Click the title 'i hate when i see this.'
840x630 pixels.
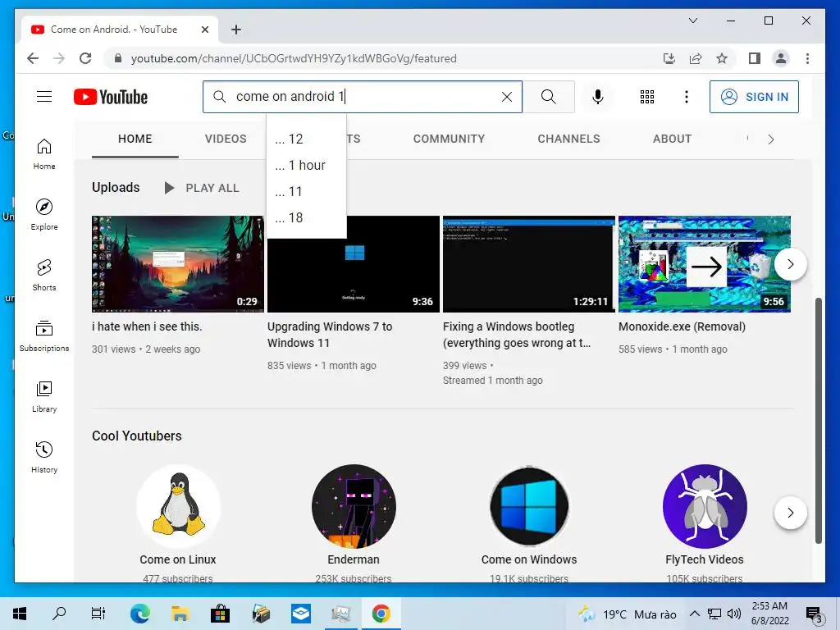[x=147, y=326]
